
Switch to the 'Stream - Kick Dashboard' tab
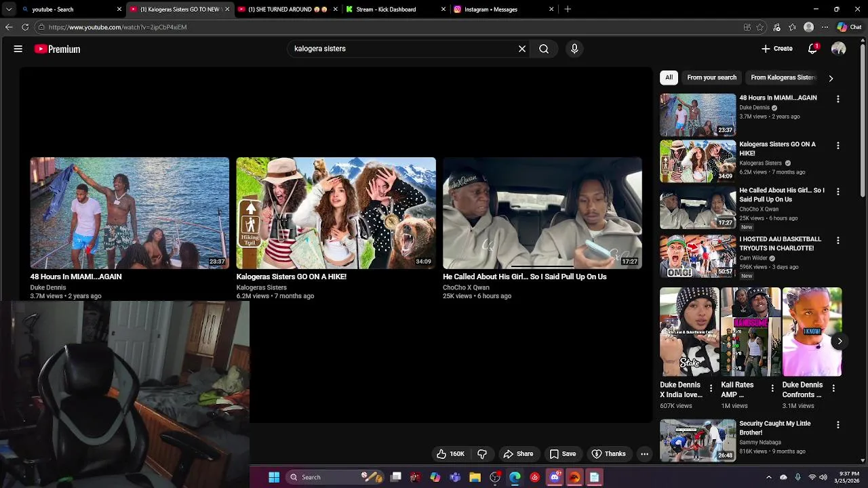click(395, 9)
